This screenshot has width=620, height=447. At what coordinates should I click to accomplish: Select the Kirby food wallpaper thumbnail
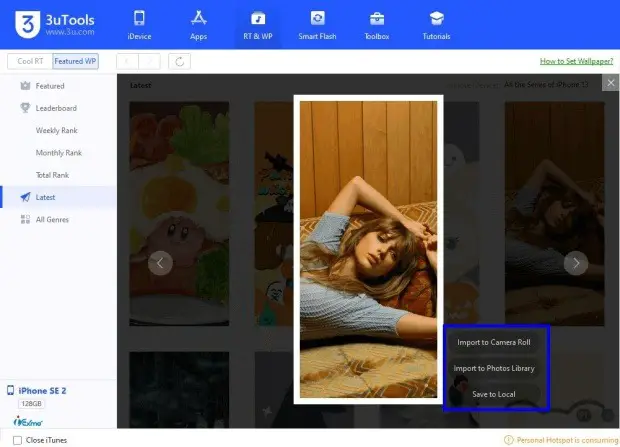[179, 214]
